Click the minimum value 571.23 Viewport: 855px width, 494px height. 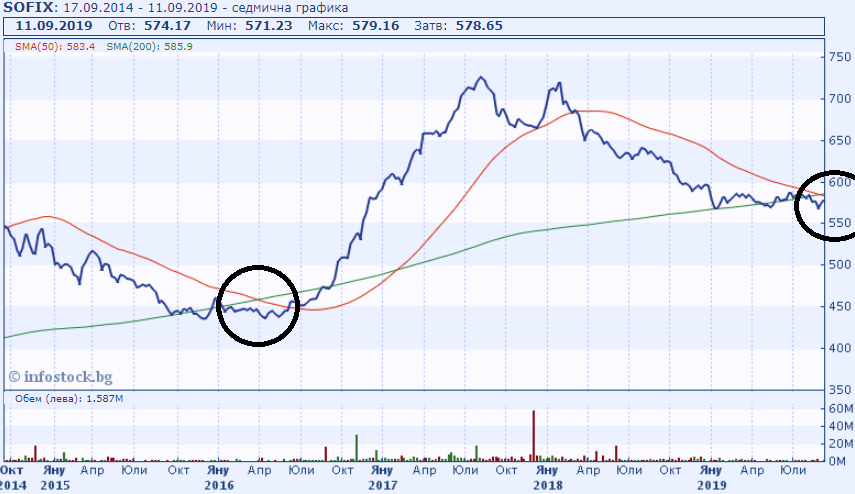(268, 26)
